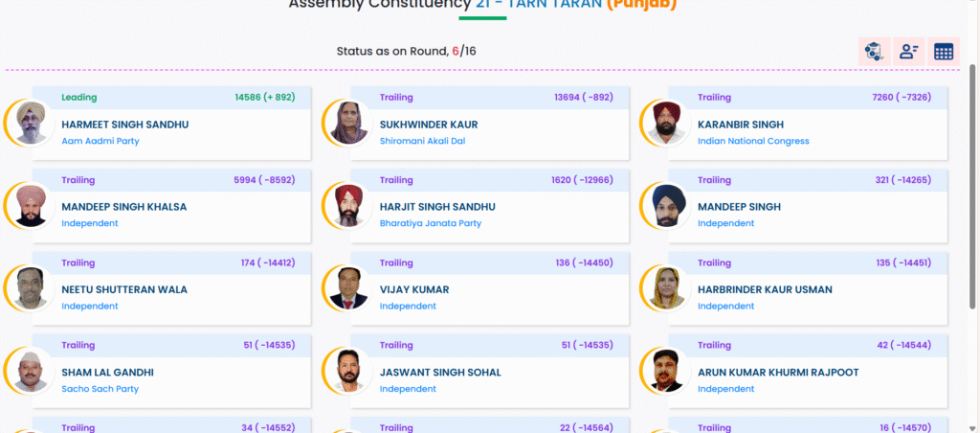Image resolution: width=980 pixels, height=433 pixels.
Task: Click the Shiromani Akali Dal party name
Action: [x=422, y=141]
